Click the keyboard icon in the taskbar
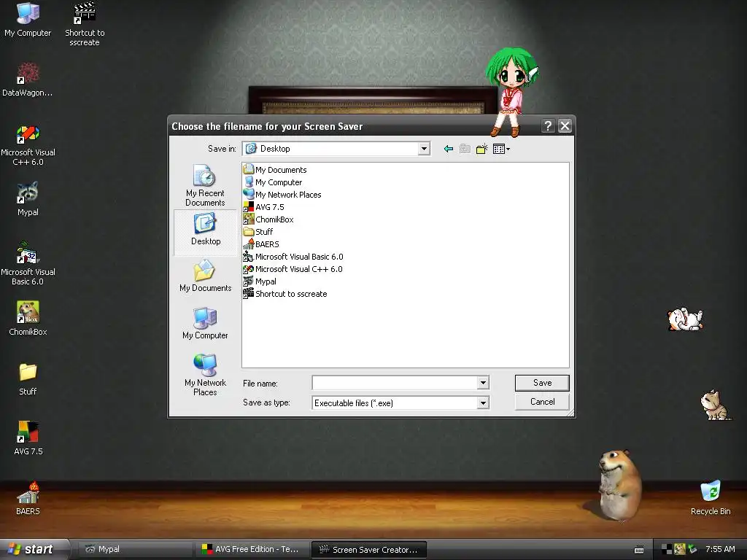The width and height of the screenshot is (747, 560). click(639, 550)
